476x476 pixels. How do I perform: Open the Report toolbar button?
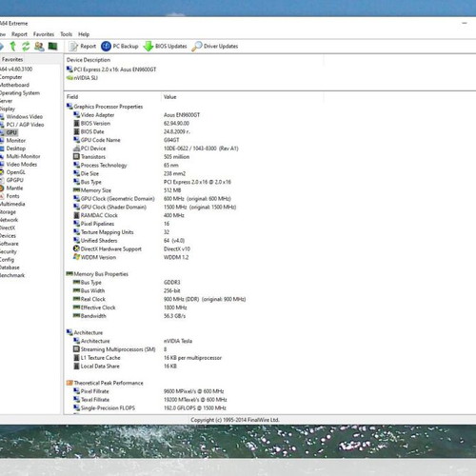coord(83,47)
